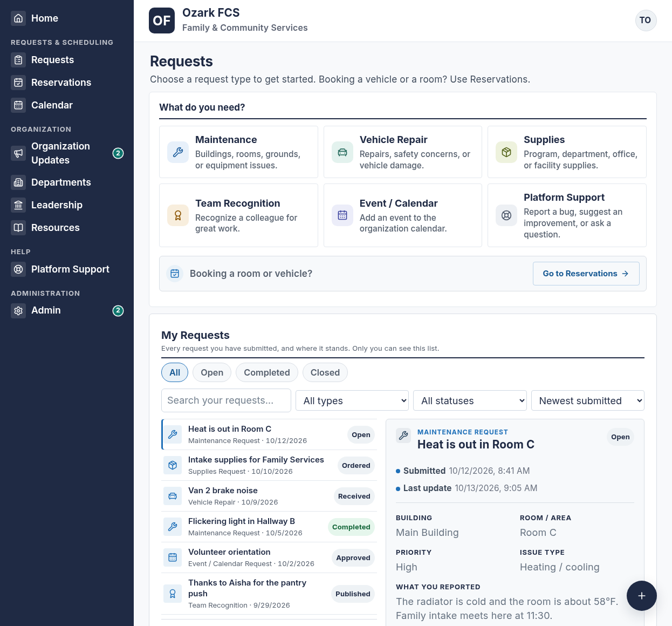Viewport: 672px width, 626px height.
Task: Click the Home icon in sidebar
Action: pyautogui.click(x=18, y=18)
